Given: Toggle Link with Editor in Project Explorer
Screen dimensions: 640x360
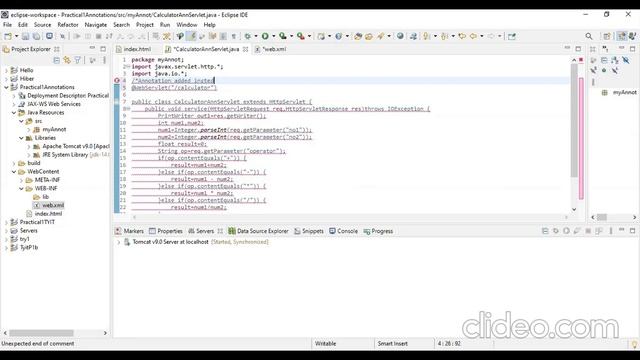Looking at the screenshot, I should [x=67, y=60].
